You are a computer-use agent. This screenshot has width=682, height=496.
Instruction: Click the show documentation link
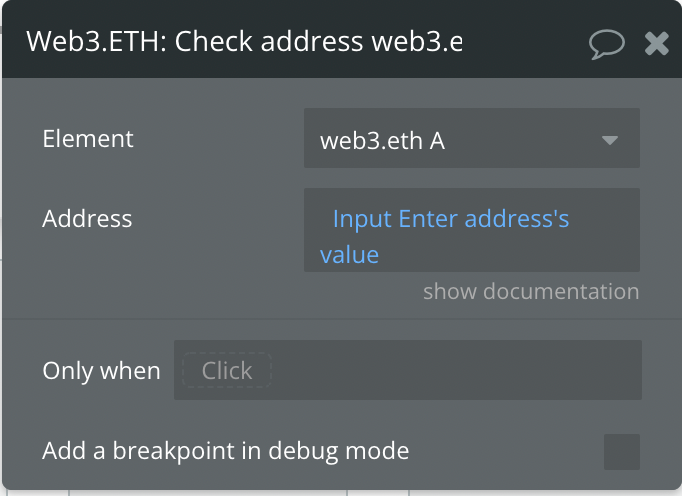pyautogui.click(x=531, y=291)
